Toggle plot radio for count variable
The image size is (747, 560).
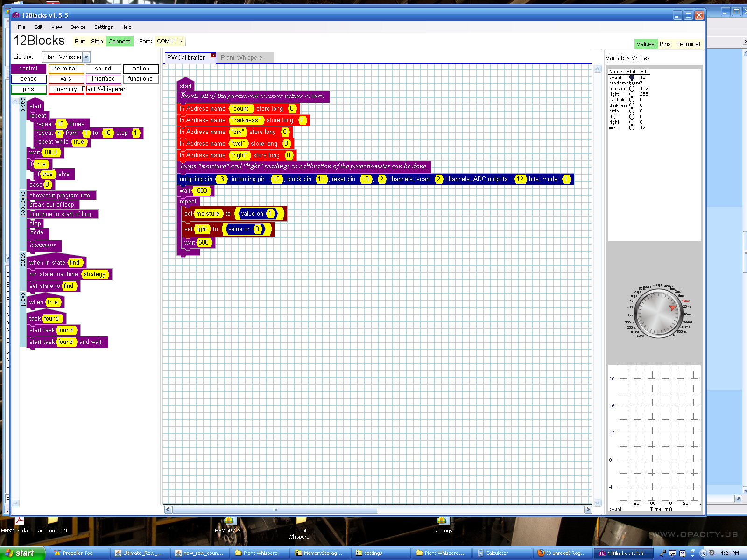click(632, 77)
